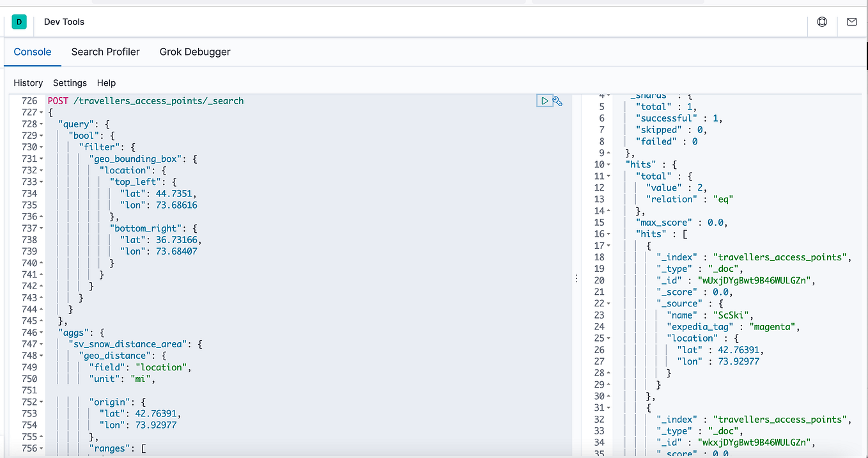
Task: Switch to the Grok Debugger tab
Action: tap(194, 52)
